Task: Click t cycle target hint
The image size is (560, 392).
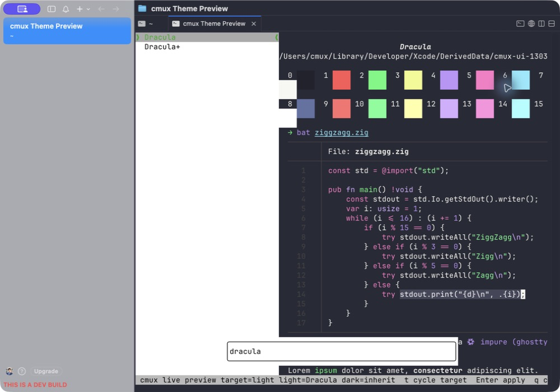Action: (435, 380)
